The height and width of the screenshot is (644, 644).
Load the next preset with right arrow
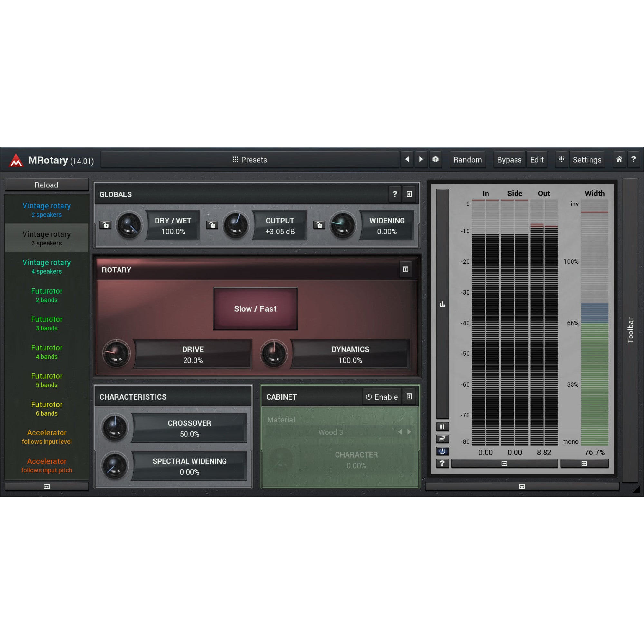pos(421,160)
